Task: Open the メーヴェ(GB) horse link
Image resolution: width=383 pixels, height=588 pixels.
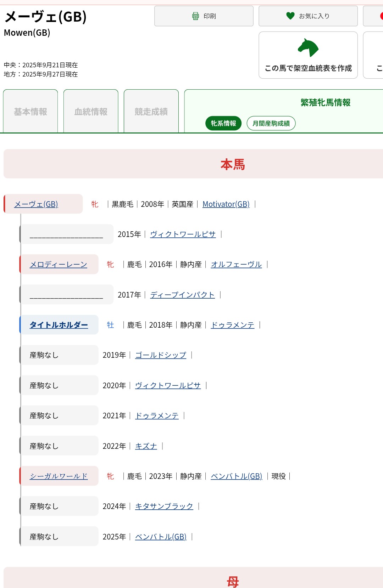Action: tap(36, 204)
